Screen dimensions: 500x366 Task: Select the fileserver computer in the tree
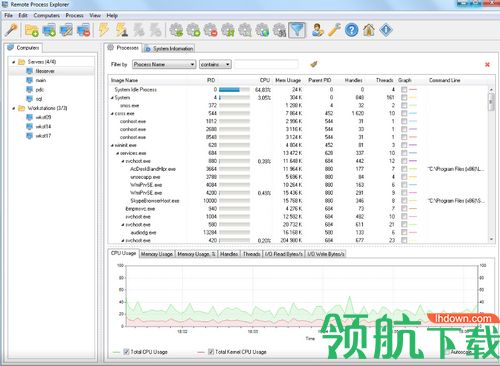[45, 71]
